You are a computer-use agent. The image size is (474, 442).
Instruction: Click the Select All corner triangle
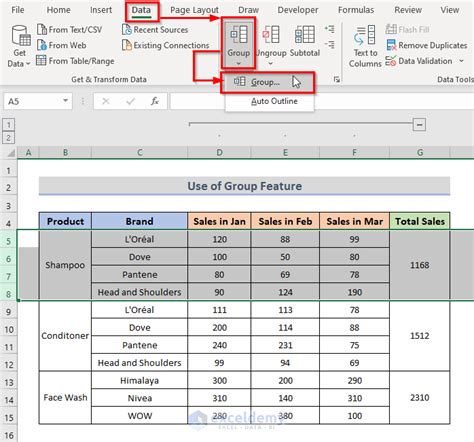11,153
